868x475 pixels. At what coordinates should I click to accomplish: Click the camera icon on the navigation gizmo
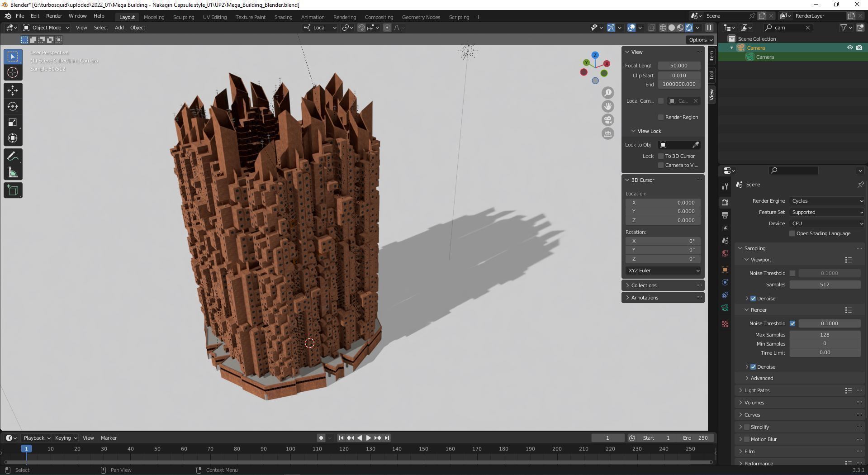tap(608, 120)
